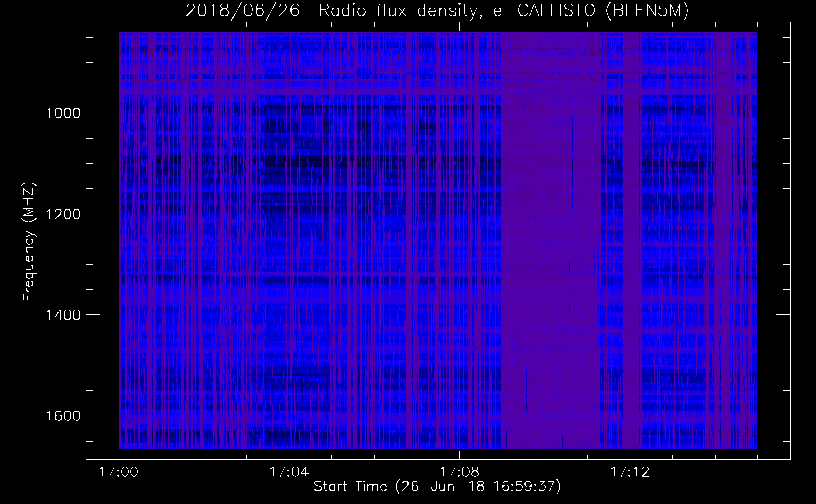Click the '17:08' time axis label
This screenshot has width=816, height=504.
(x=459, y=472)
